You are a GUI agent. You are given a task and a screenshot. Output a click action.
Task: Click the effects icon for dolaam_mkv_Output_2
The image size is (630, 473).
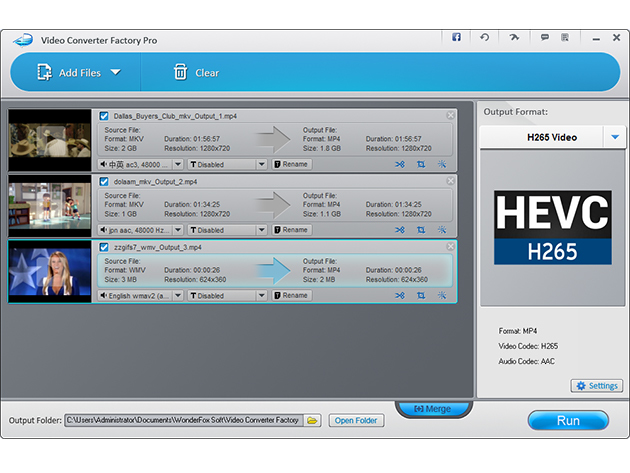(x=442, y=230)
